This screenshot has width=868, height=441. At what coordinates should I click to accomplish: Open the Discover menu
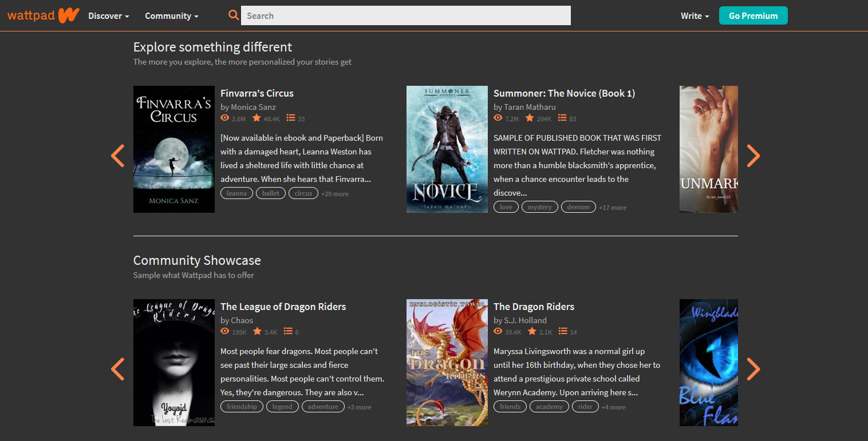108,15
